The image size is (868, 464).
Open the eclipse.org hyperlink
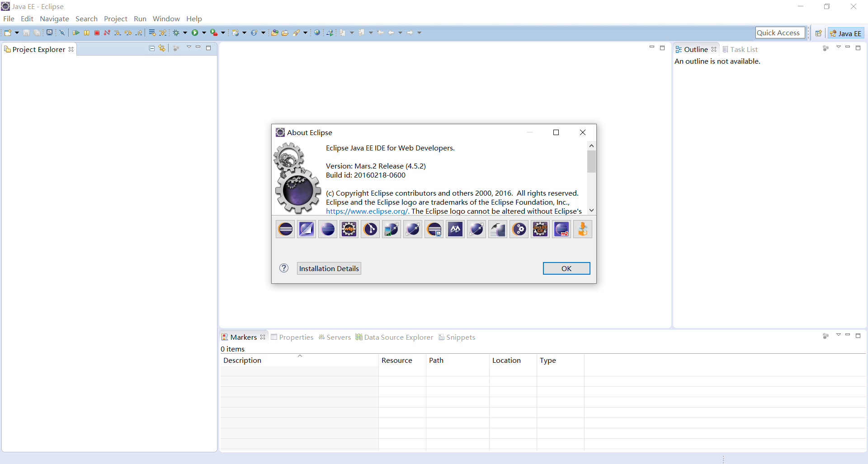click(x=367, y=211)
